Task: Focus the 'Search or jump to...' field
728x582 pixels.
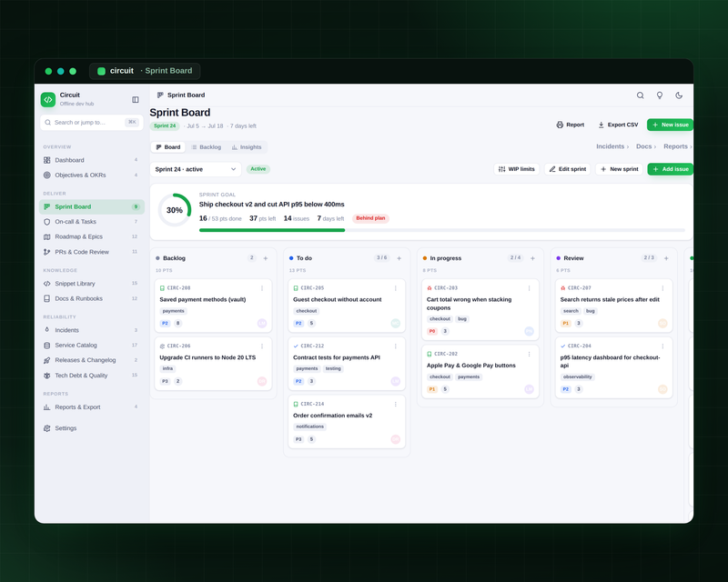Action: click(x=92, y=122)
